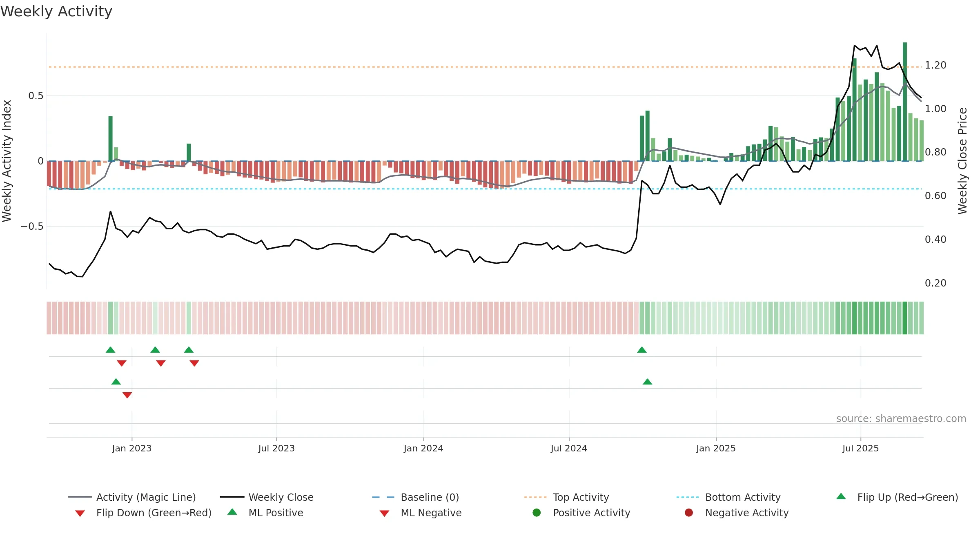Click the Jul 2023 axis label
Image resolution: width=980 pixels, height=551 pixels.
point(276,449)
